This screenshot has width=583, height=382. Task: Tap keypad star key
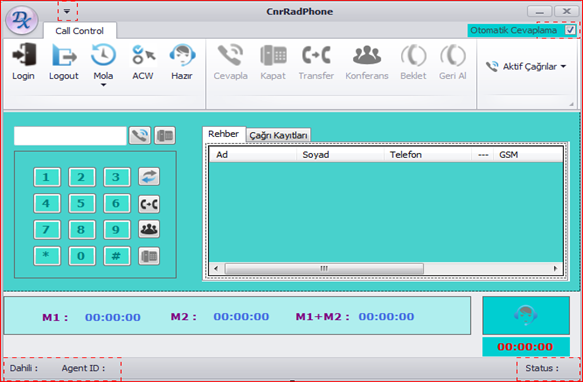[x=47, y=256]
